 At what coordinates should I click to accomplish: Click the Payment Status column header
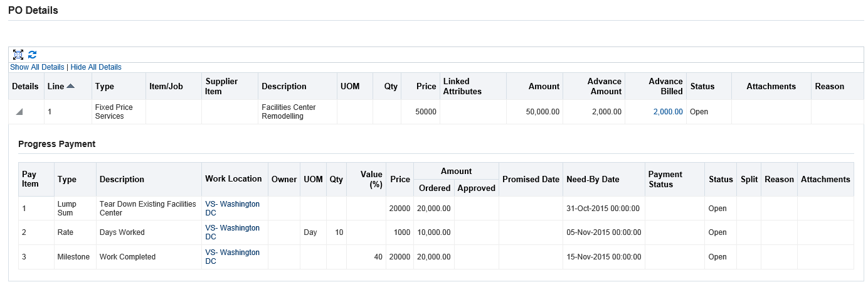(x=665, y=179)
